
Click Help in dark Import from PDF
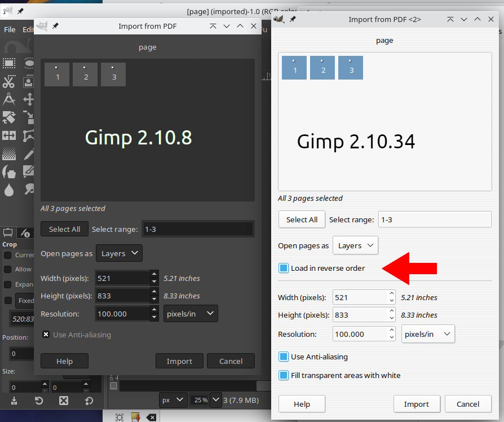(64, 361)
